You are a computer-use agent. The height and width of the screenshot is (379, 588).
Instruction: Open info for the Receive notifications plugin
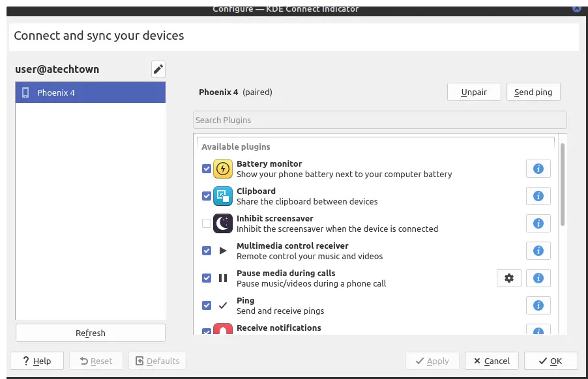pyautogui.click(x=538, y=330)
